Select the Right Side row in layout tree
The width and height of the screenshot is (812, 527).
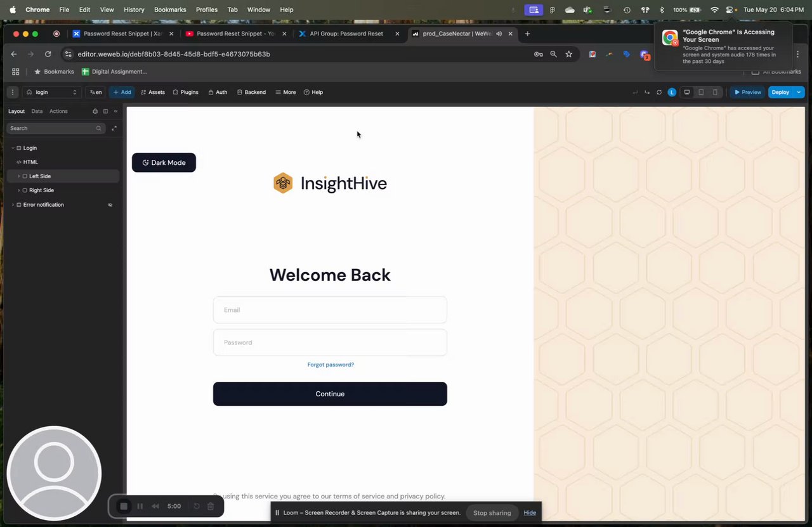point(63,190)
